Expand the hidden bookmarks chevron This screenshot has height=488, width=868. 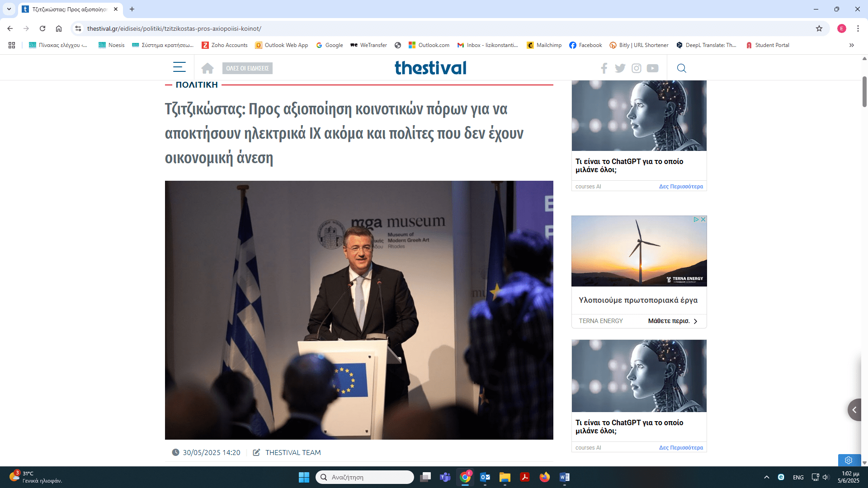pyautogui.click(x=851, y=45)
